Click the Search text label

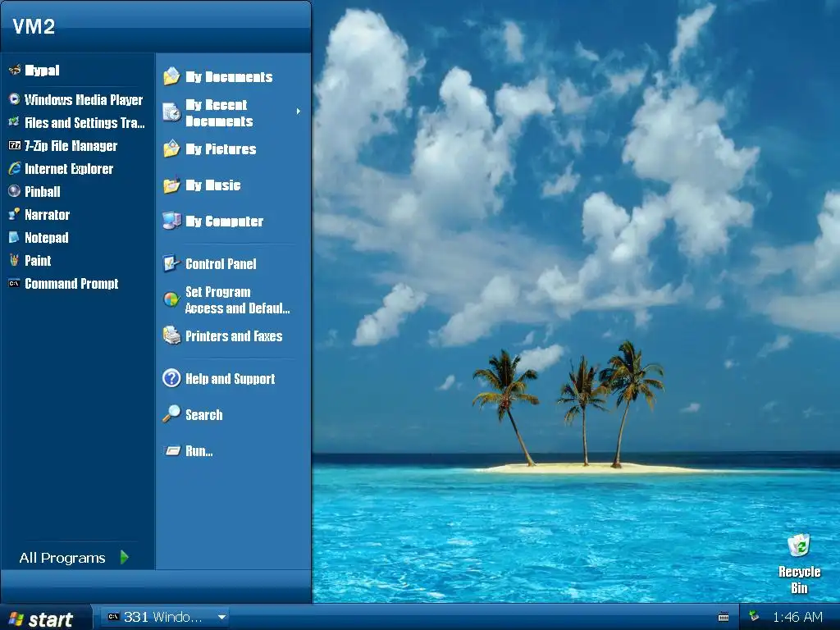(203, 414)
